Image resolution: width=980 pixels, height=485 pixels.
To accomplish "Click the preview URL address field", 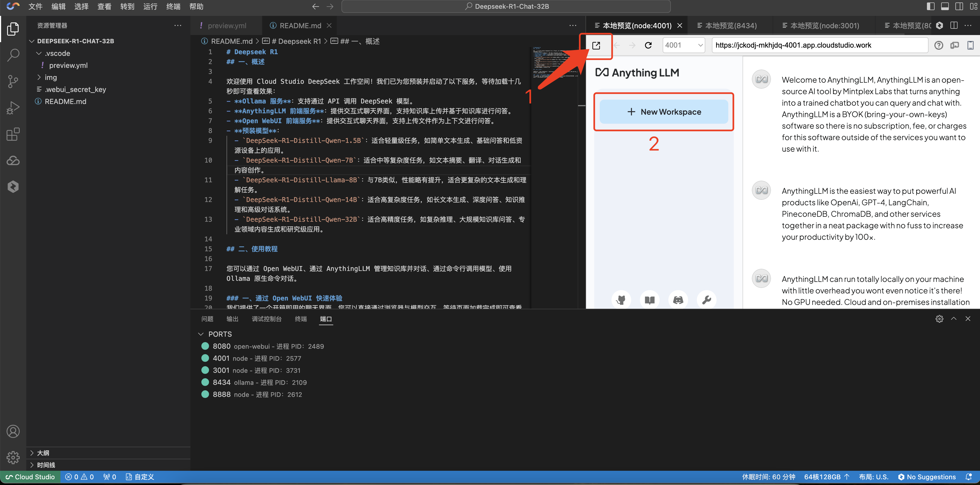I will pos(820,45).
